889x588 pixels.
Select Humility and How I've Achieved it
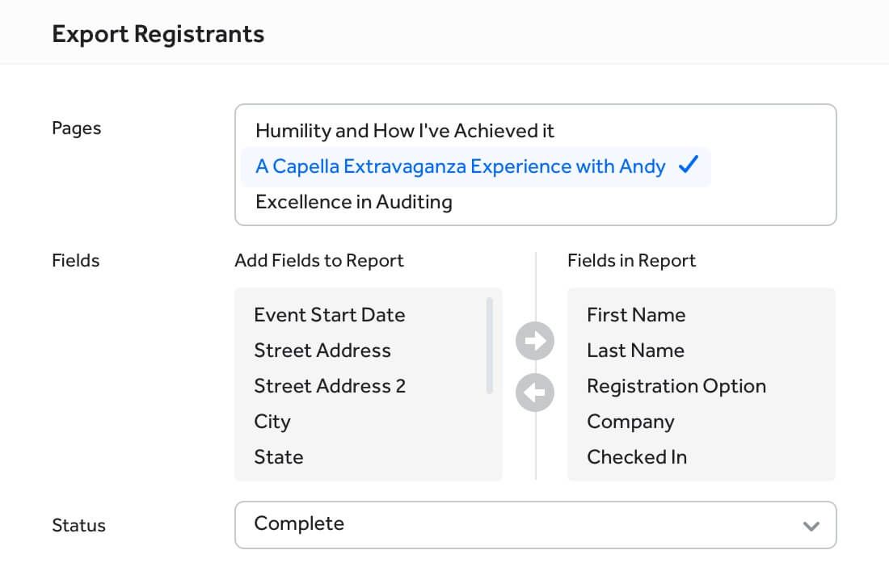click(405, 131)
